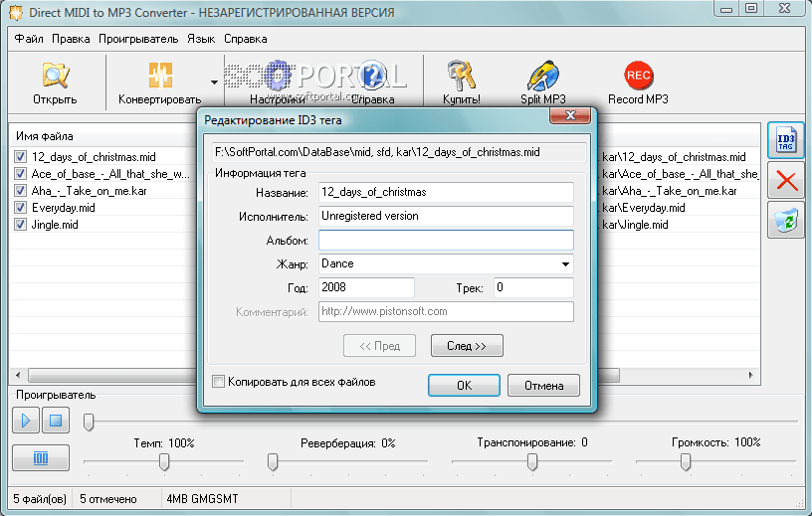
Task: Select the Everyday.mid file name
Action: tap(63, 208)
